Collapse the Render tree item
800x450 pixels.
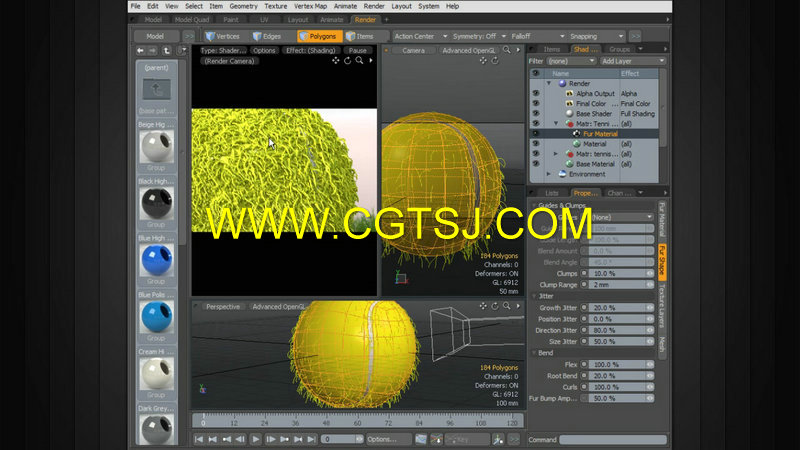pyautogui.click(x=549, y=83)
